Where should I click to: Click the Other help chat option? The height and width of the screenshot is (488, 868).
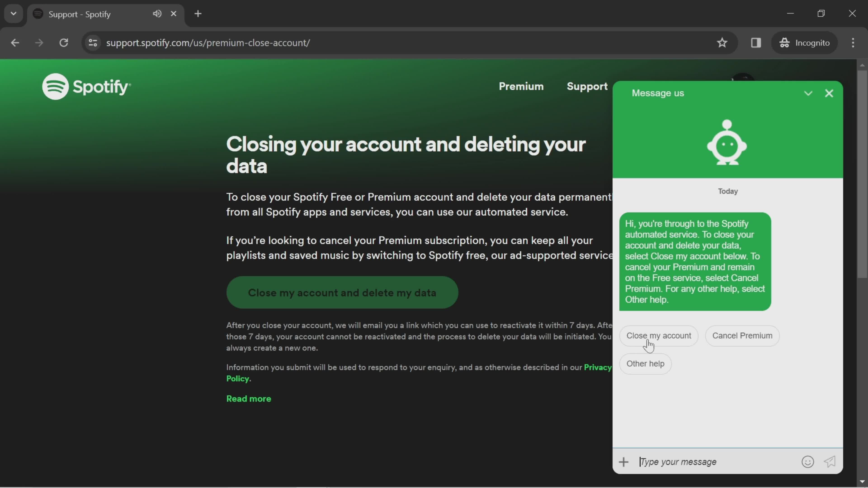(x=646, y=364)
